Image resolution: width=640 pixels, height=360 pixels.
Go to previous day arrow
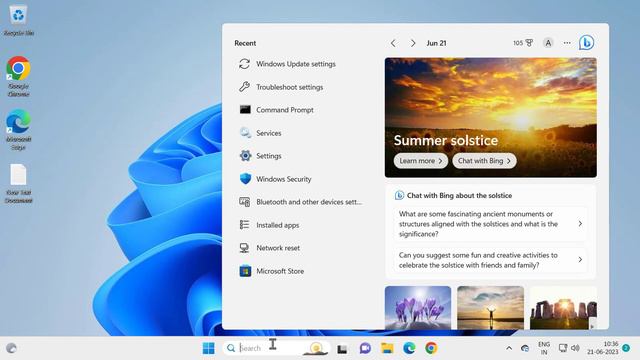coord(393,43)
